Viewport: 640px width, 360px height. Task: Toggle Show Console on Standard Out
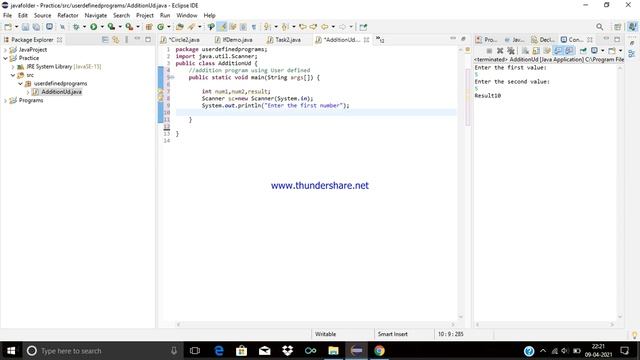click(558, 51)
